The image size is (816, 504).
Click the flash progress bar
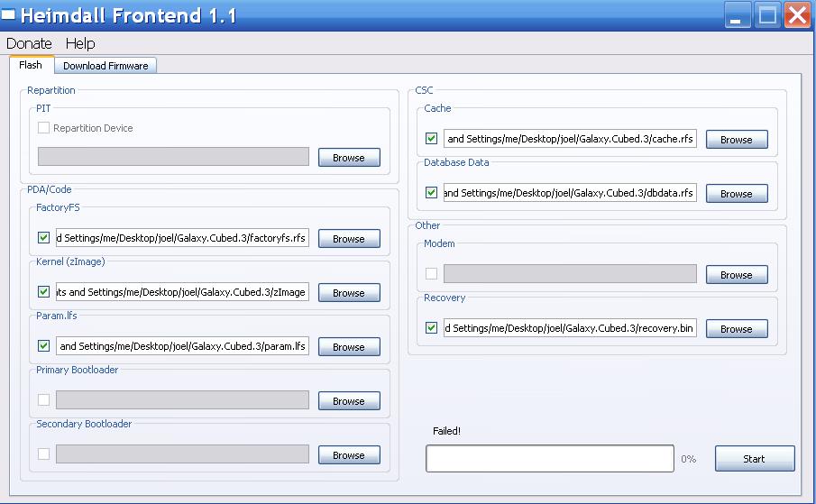(550, 458)
